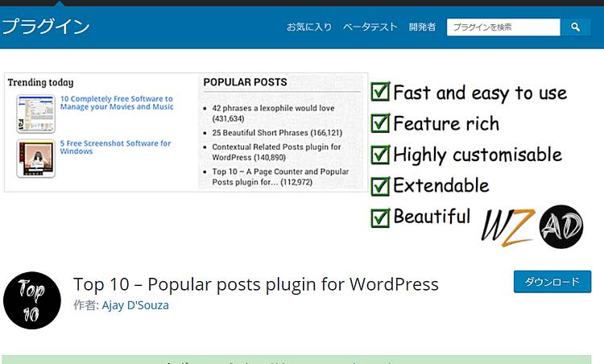
Task: Click the checkmark next to 'Beautiful'
Action: [381, 217]
